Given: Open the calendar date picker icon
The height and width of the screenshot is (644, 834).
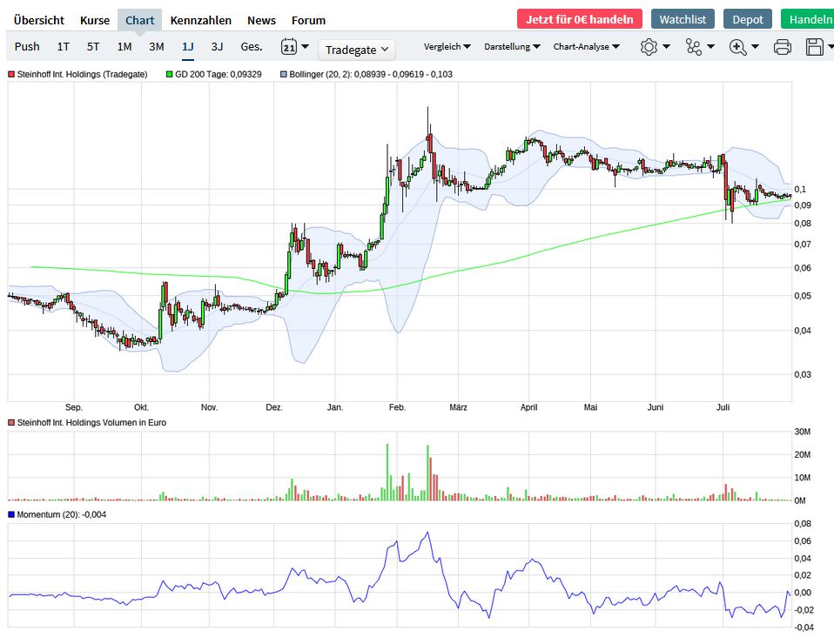Looking at the screenshot, I should [289, 50].
